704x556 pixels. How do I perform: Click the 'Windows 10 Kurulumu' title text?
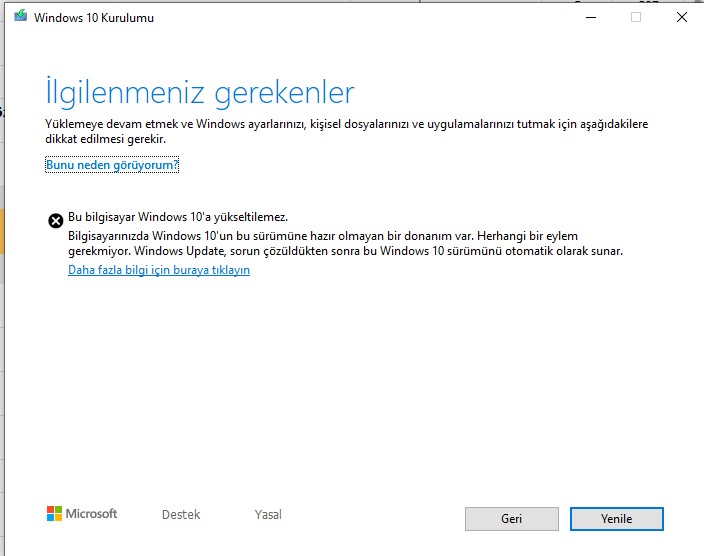[94, 18]
